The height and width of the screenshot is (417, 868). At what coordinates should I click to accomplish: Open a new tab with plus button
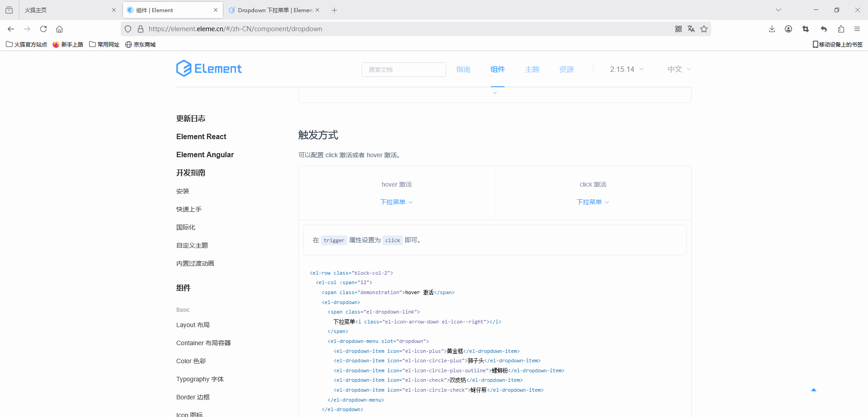point(335,10)
